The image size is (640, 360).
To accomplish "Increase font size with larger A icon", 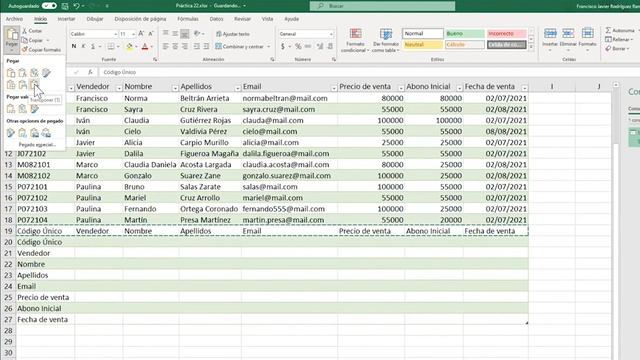I will point(141,33).
